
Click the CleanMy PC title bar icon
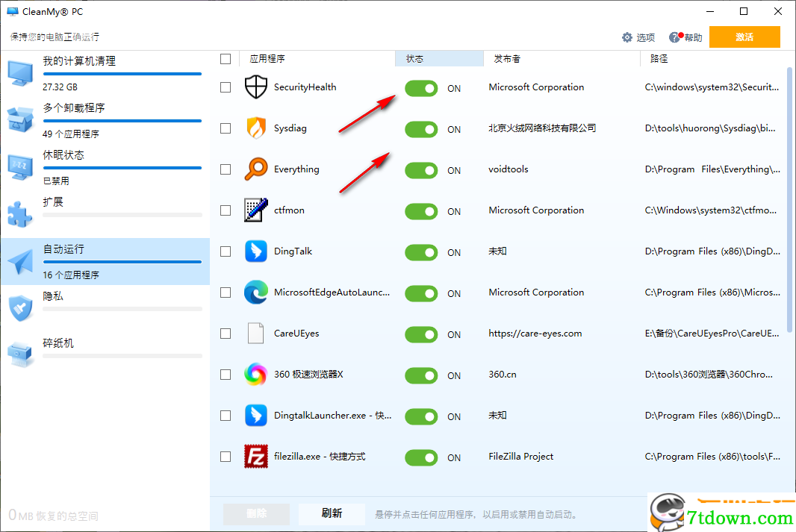coord(13,11)
